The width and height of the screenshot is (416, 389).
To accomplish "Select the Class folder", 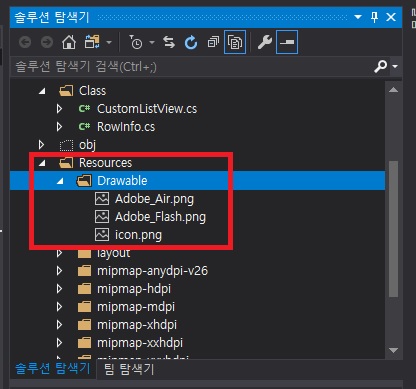I will 92,91.
